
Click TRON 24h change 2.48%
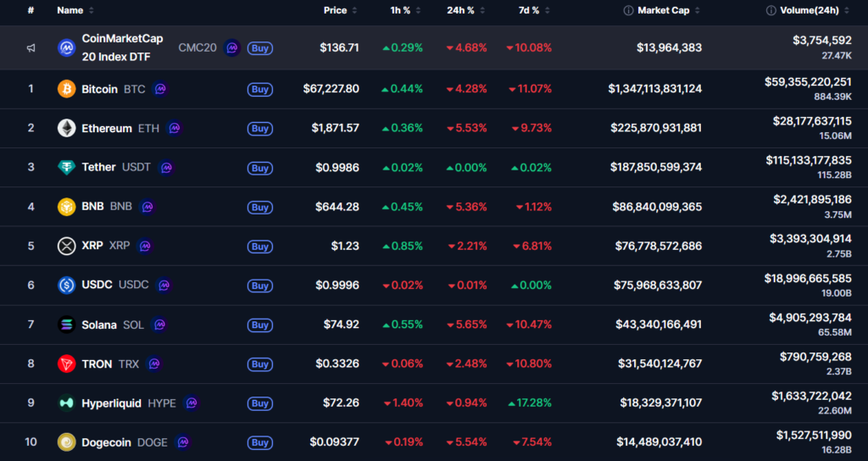pos(467,364)
